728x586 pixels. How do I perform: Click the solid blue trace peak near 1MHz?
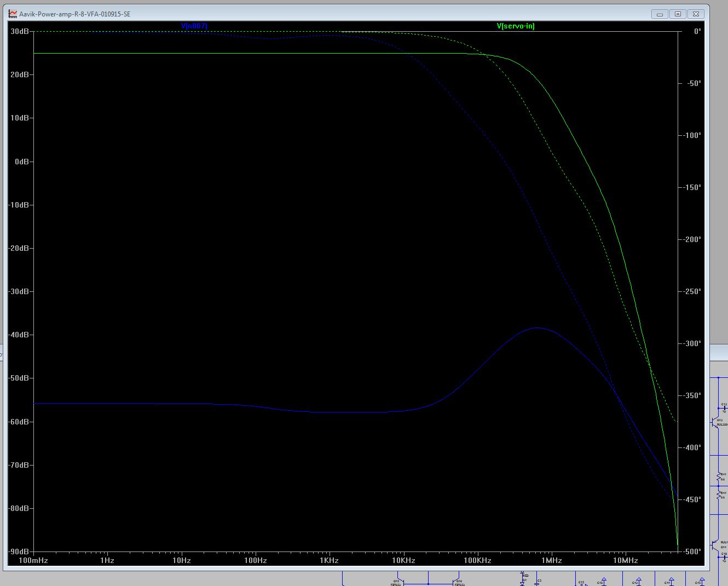(x=539, y=328)
